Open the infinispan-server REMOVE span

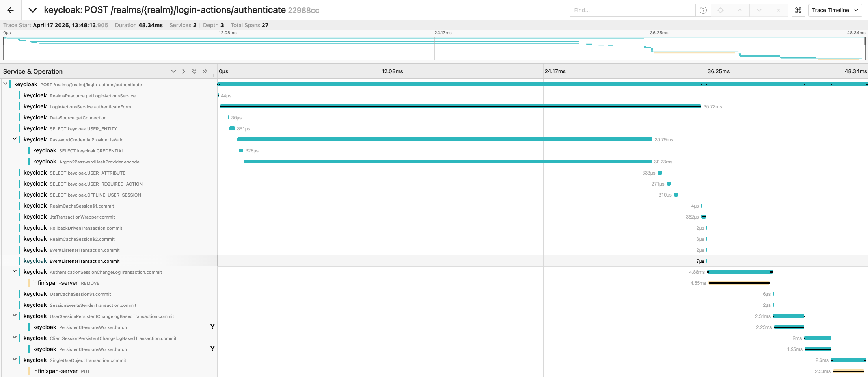(90, 283)
